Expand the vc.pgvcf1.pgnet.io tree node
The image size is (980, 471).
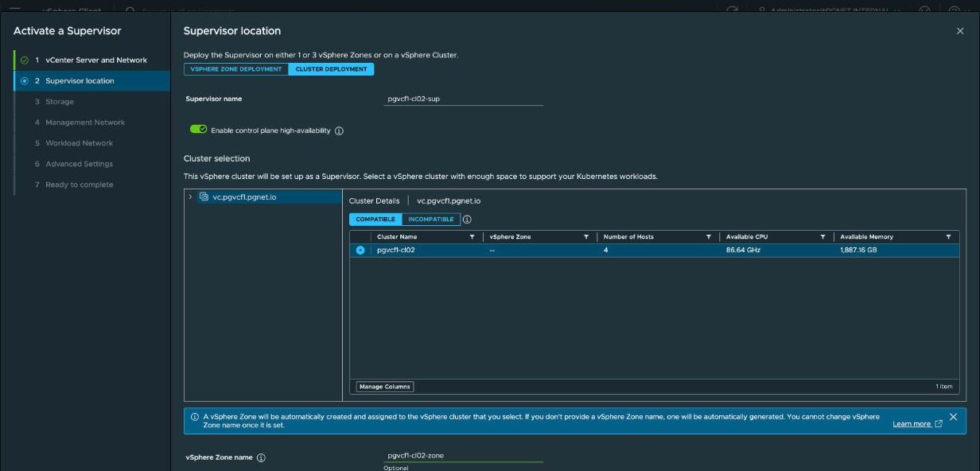(x=190, y=197)
